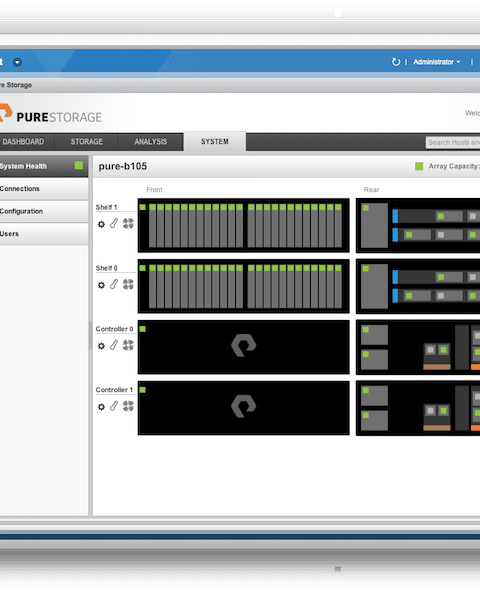Click the Controller 1 label
This screenshot has width=480, height=593.
(x=114, y=390)
